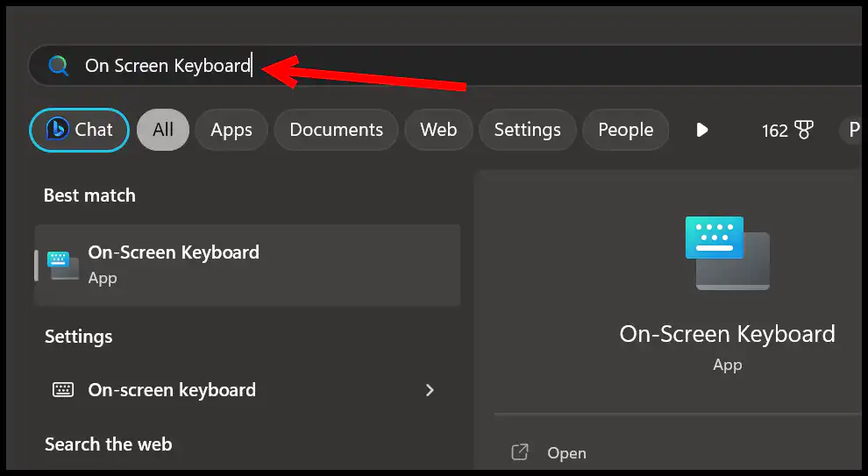Open the On-Screen Keyboard app best match

[x=247, y=265]
